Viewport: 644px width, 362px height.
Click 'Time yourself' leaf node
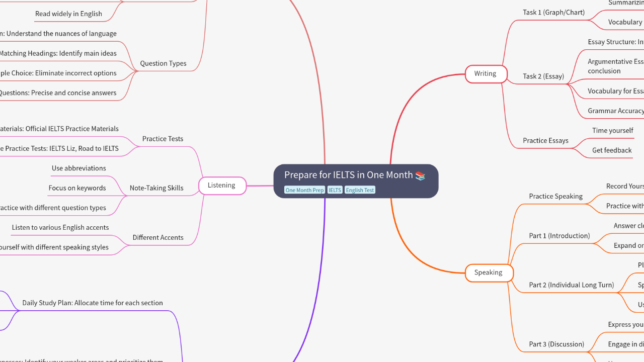click(x=613, y=131)
